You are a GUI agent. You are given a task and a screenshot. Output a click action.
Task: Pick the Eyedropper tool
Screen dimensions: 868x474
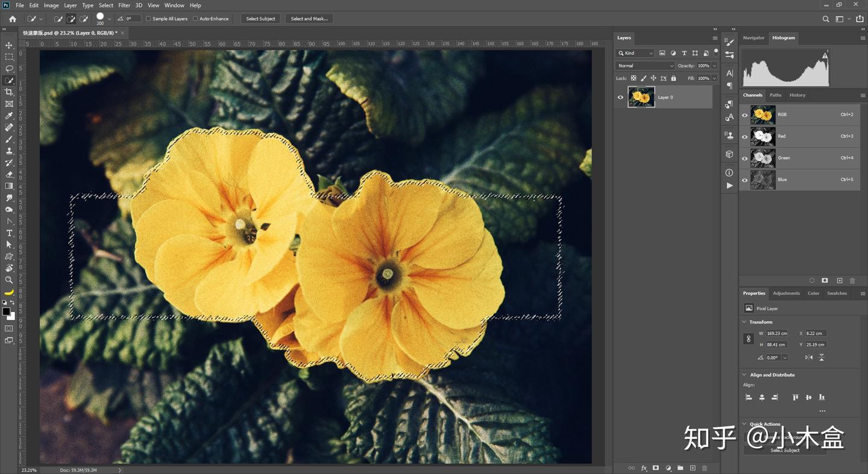pos(9,116)
